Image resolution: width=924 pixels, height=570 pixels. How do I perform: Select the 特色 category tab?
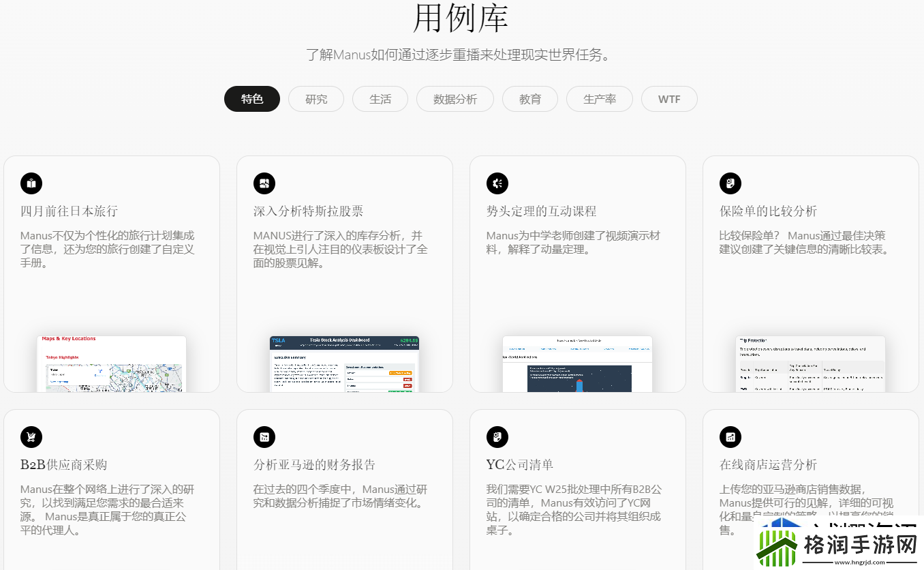[x=252, y=99]
